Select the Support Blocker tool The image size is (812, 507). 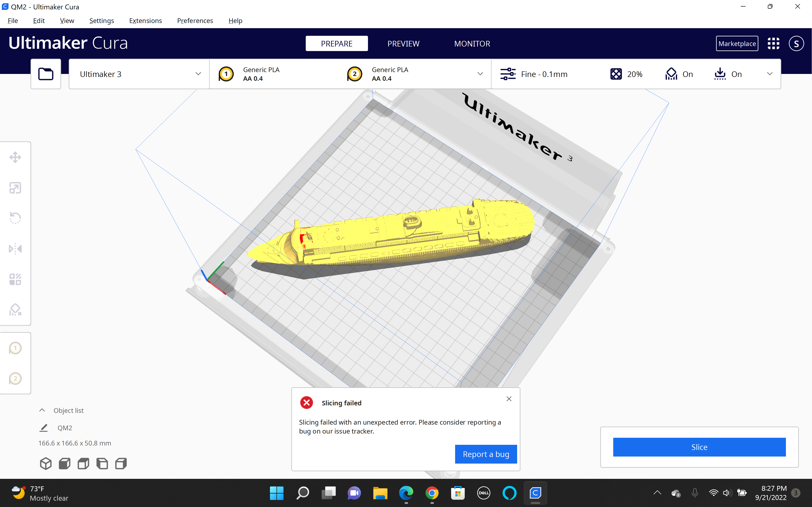point(15,310)
